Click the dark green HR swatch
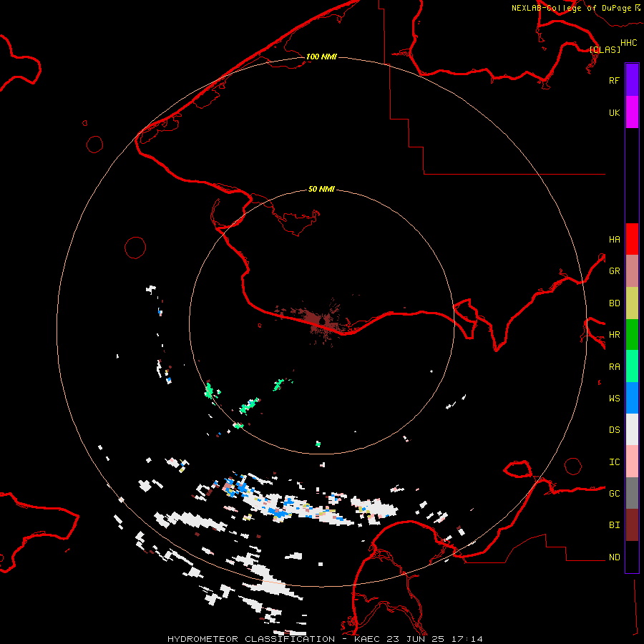 632,335
